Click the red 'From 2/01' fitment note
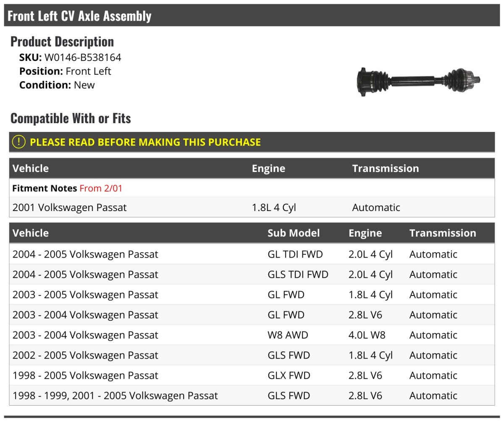Viewport: 504px width, 422px height. [x=101, y=188]
